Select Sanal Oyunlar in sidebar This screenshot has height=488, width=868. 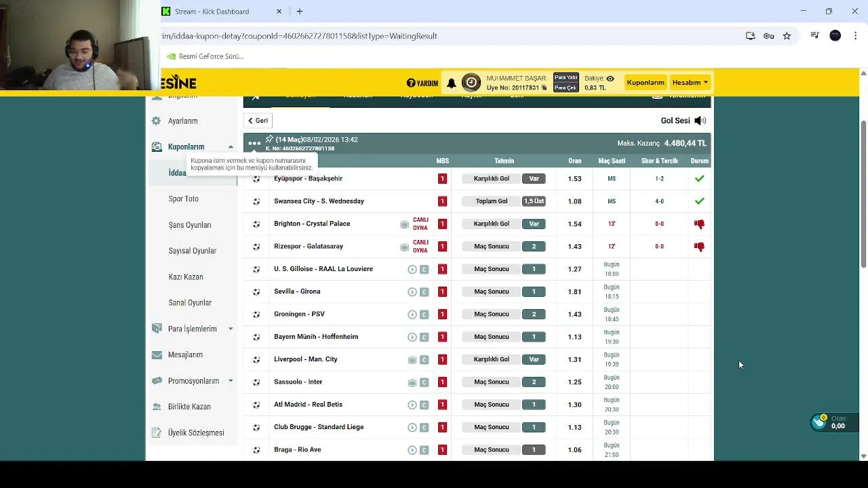point(190,303)
